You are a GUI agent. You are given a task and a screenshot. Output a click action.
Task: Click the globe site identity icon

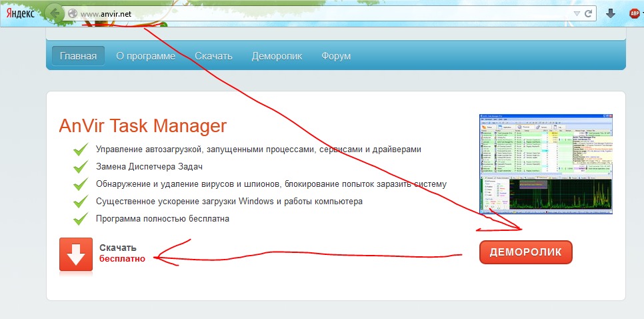(73, 13)
